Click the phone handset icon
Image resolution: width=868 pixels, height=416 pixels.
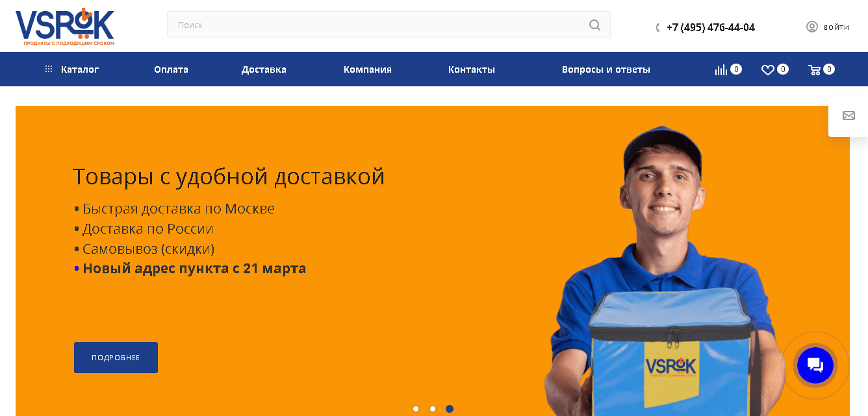[x=658, y=28]
